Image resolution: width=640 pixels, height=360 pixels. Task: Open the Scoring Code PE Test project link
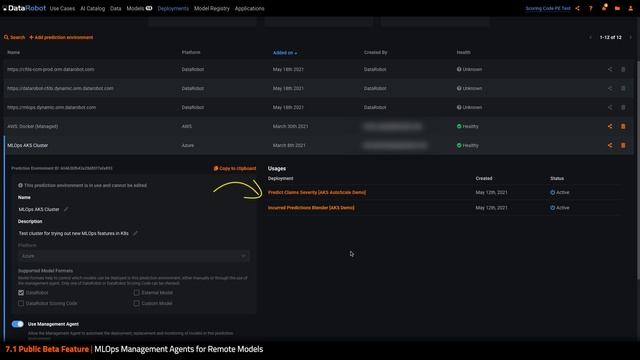click(548, 8)
